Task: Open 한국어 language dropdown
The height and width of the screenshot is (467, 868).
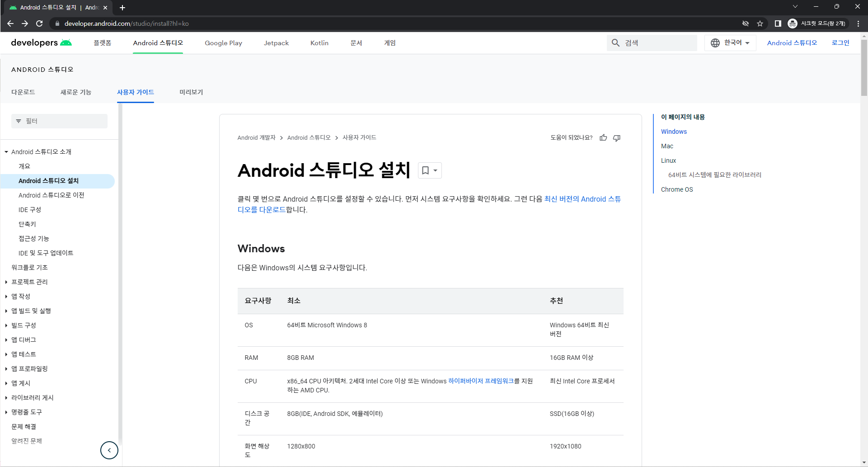Action: coord(730,43)
